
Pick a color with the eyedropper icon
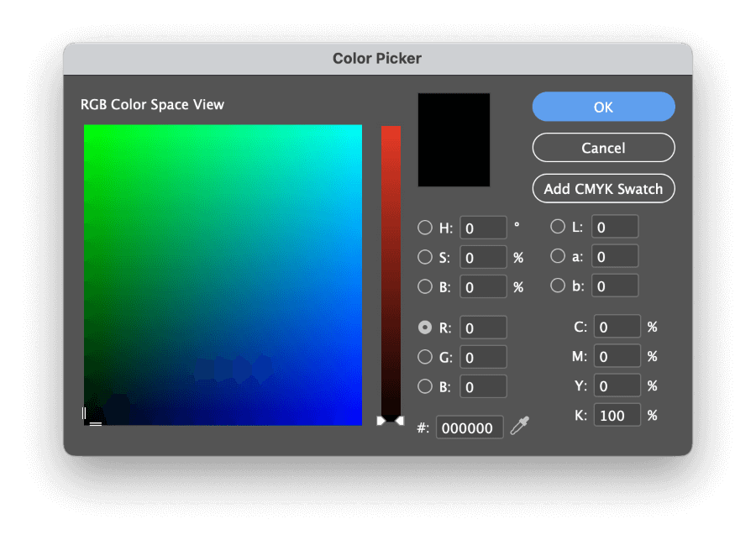click(x=520, y=426)
